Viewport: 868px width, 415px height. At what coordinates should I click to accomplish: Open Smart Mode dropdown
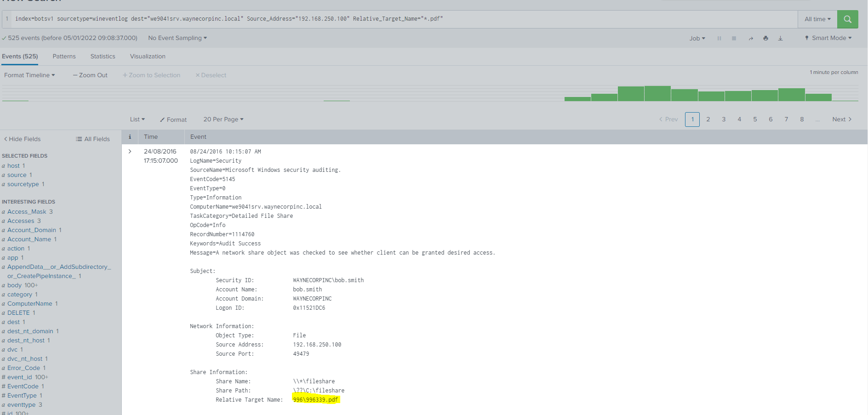[x=828, y=38]
